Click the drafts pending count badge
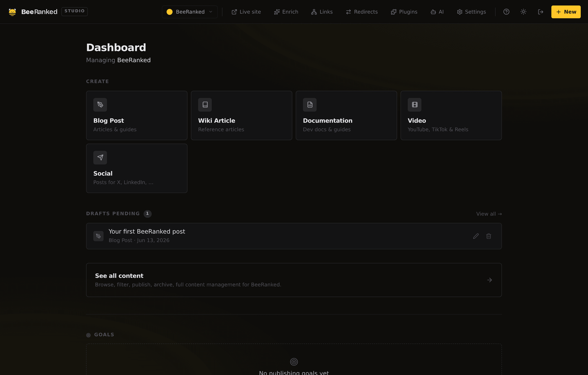Viewport: 588px width, 375px height. 147,214
